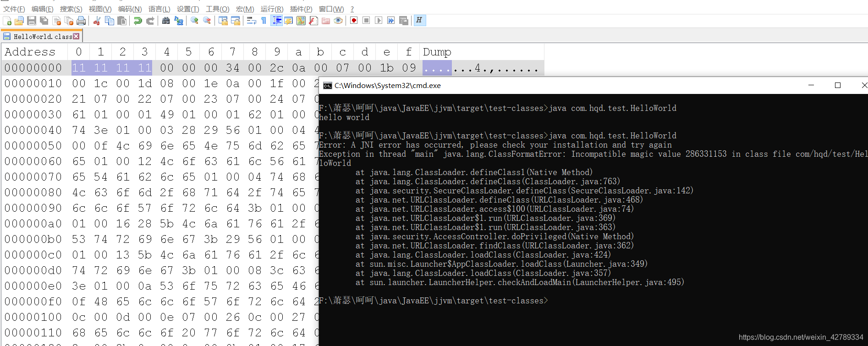Viewport: 868px width, 346px height.
Task: Click the dump text of row 00000000
Action: 480,68
